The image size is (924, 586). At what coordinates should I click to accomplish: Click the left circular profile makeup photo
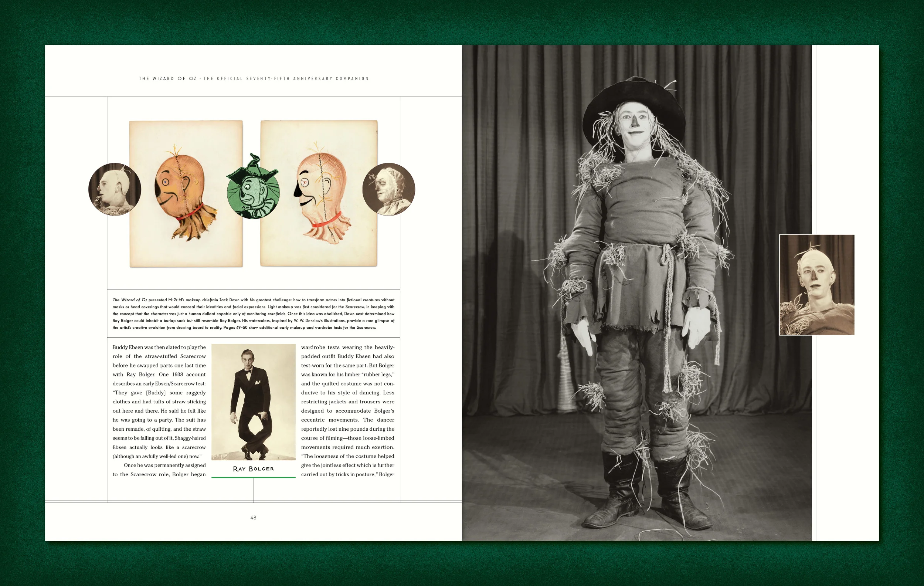click(x=114, y=189)
